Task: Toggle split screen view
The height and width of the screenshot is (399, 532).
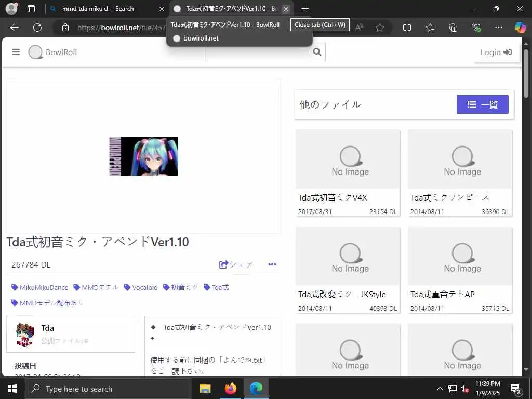Action: tap(407, 28)
